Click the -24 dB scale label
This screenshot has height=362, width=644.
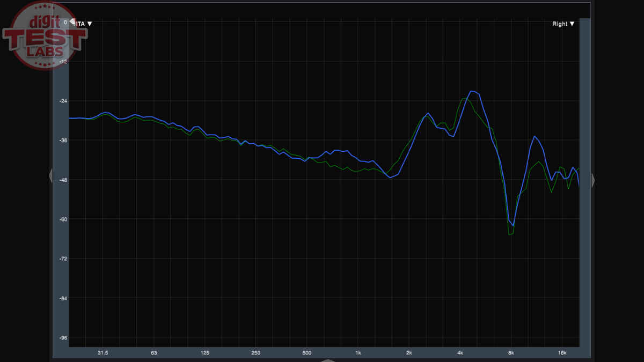coord(63,101)
